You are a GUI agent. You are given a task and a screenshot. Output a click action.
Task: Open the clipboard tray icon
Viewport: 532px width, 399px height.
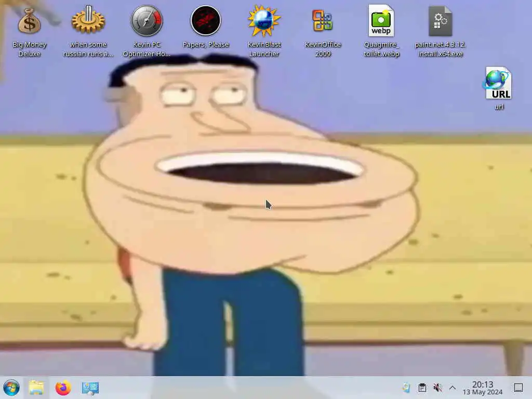pos(422,388)
